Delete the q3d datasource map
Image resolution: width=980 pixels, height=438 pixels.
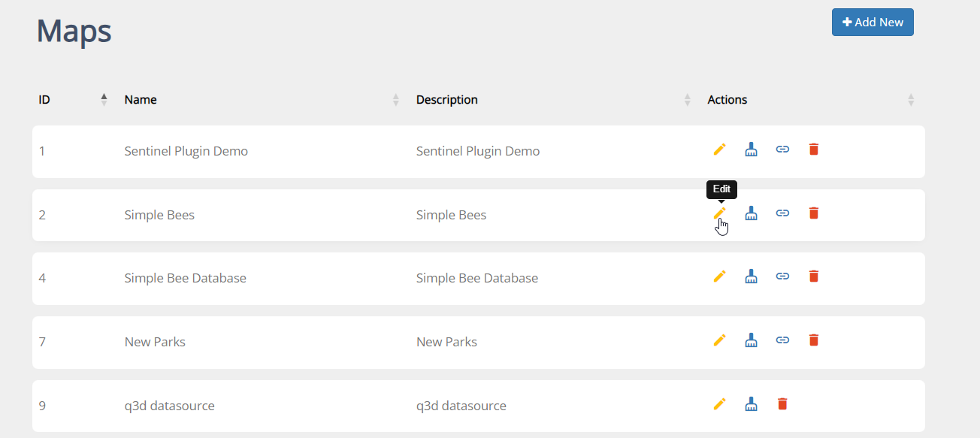click(x=782, y=404)
